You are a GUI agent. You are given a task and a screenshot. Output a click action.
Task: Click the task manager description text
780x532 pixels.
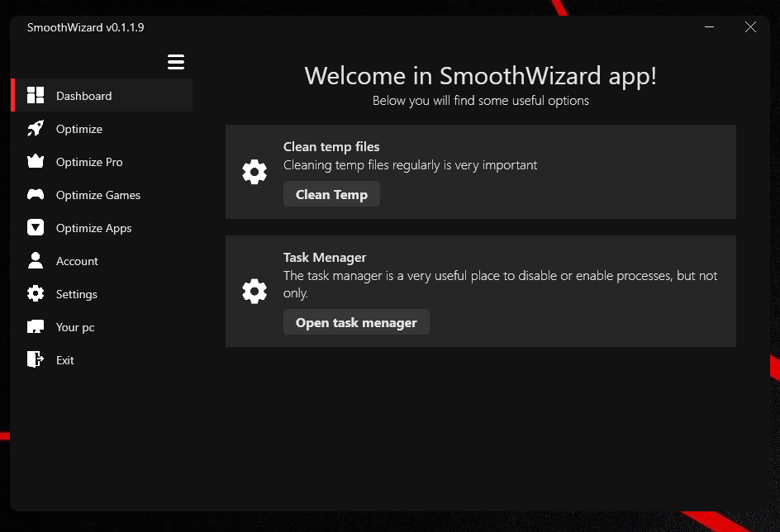500,284
